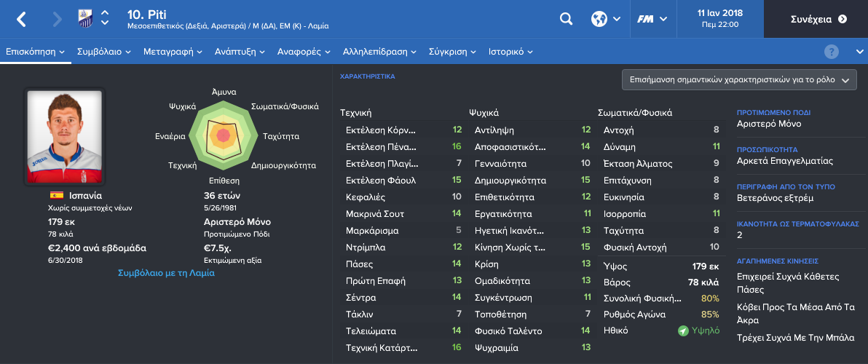Expand the attribute highlighting role dropdown
This screenshot has height=364, width=868.
point(740,79)
